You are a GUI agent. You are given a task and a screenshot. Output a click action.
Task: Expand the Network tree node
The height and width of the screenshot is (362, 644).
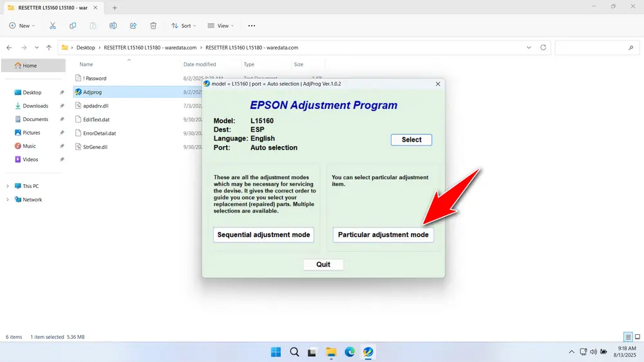coord(7,200)
